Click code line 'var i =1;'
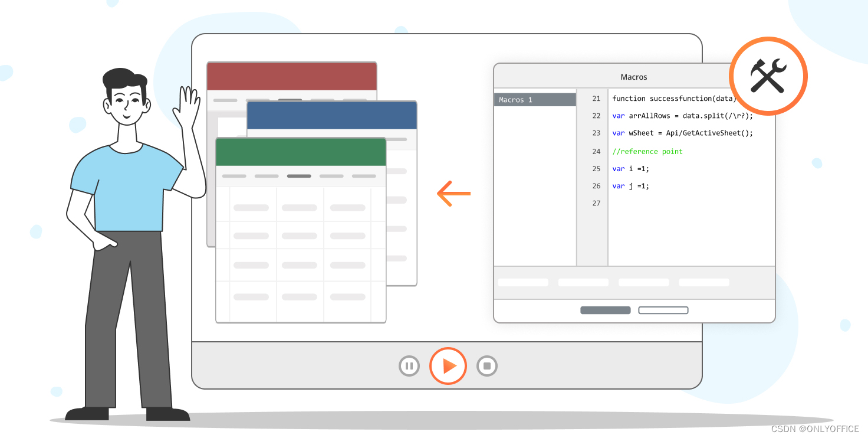868x438 pixels. [x=631, y=169]
